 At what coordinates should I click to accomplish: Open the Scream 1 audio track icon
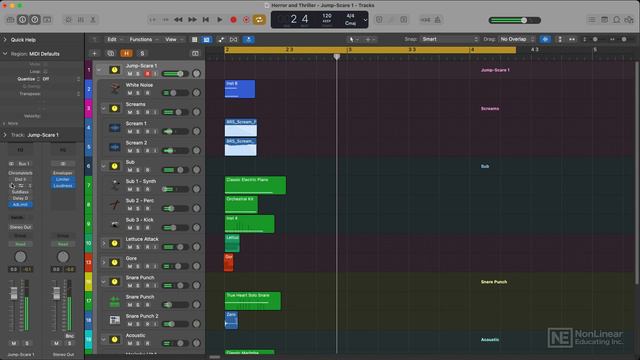point(115,128)
